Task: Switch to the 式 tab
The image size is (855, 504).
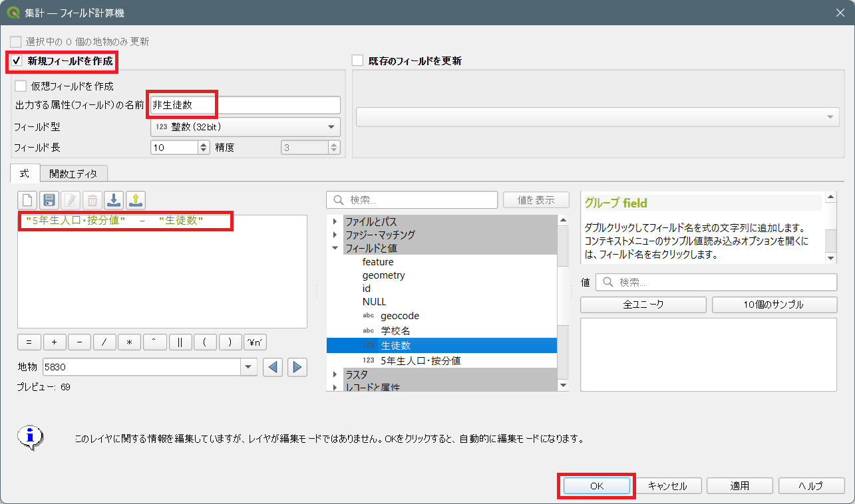Action: pyautogui.click(x=25, y=174)
